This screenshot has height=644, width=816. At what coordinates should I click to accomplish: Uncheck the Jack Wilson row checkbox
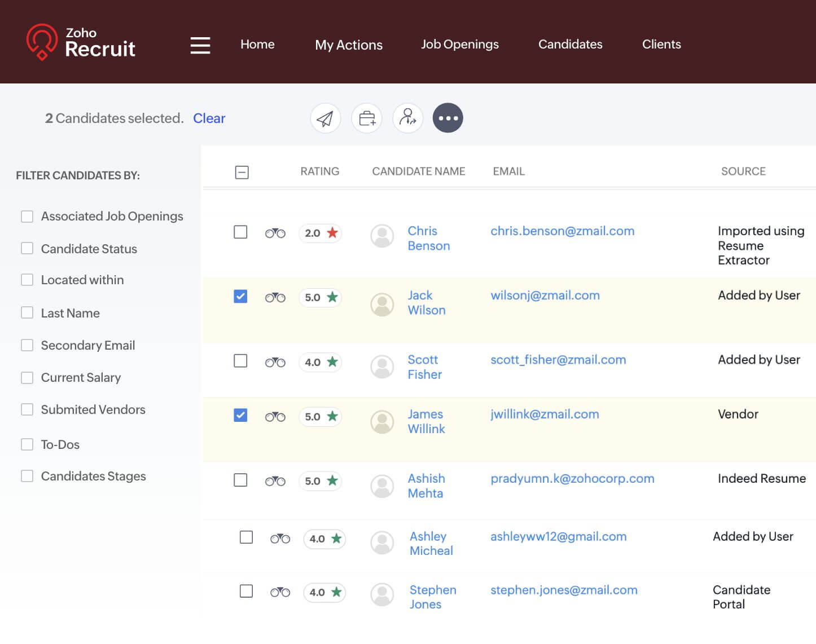click(x=240, y=296)
